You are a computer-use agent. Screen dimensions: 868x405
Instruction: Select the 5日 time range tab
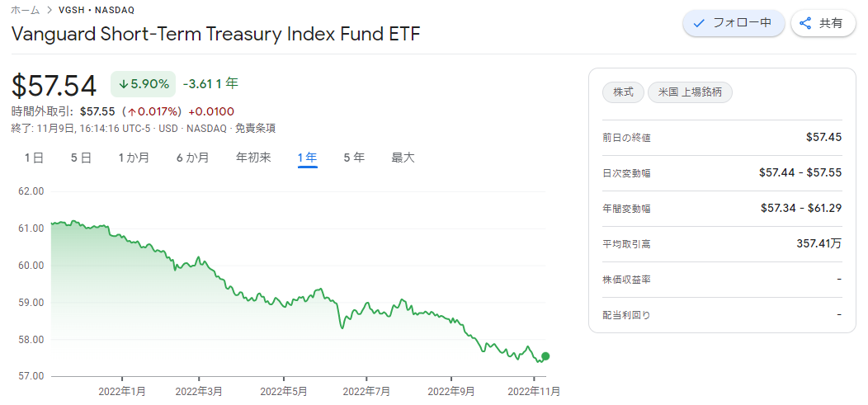tap(81, 158)
